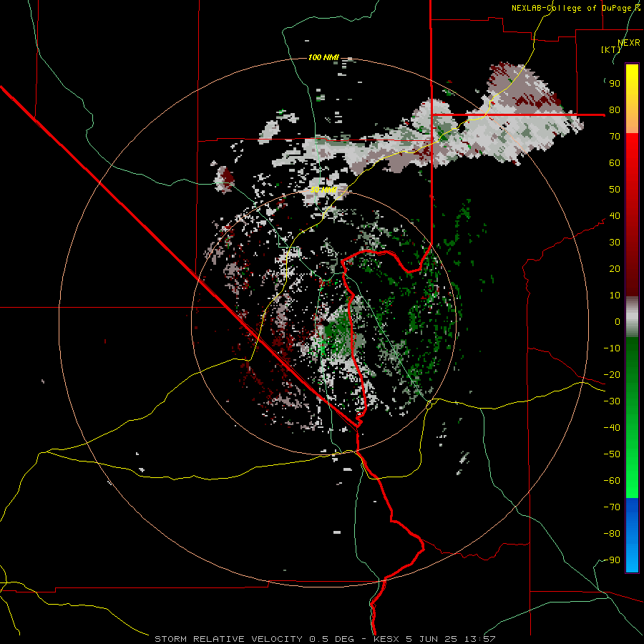
Task: Click the "-90" scale label
Action: point(612,560)
